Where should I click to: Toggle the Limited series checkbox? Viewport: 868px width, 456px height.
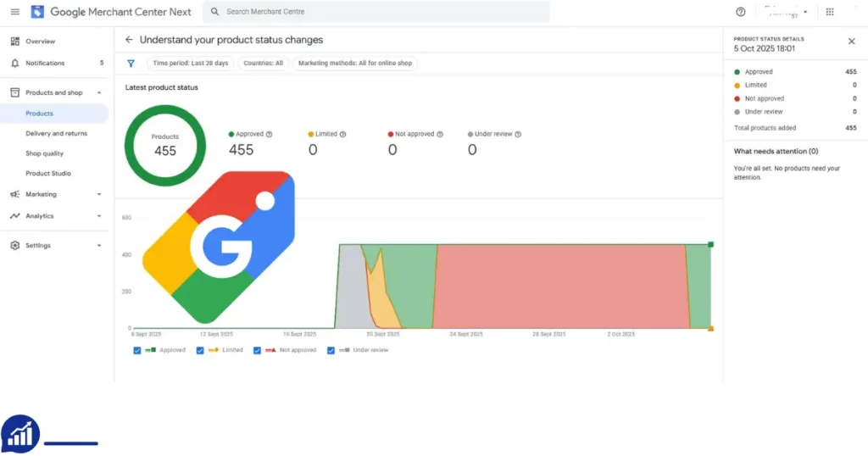(x=200, y=350)
